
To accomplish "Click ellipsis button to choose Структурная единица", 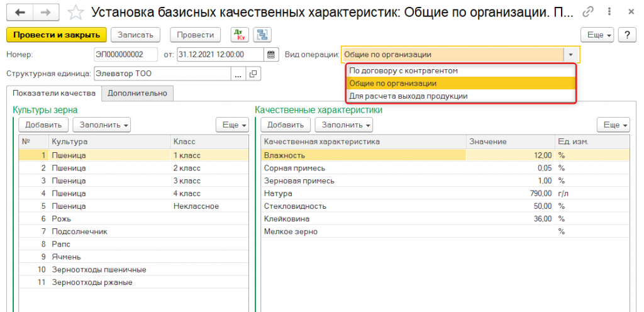I will click(x=238, y=74).
